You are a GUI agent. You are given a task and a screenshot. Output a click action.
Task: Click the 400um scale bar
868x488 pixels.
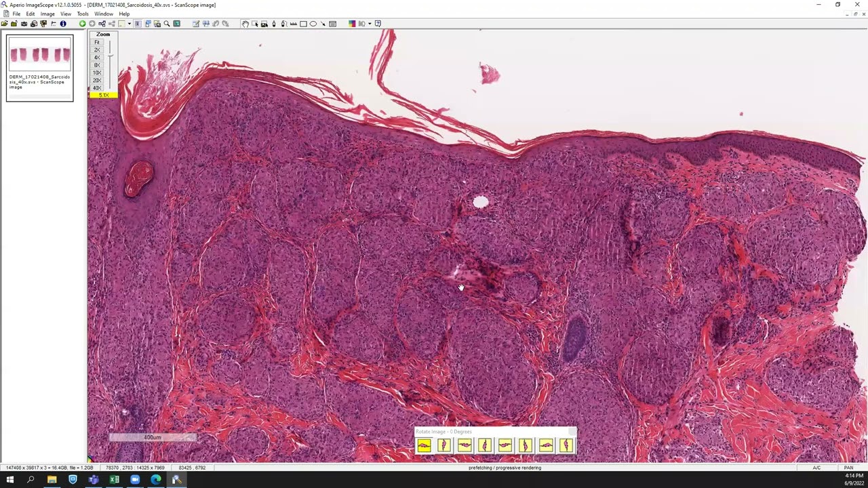coord(153,438)
